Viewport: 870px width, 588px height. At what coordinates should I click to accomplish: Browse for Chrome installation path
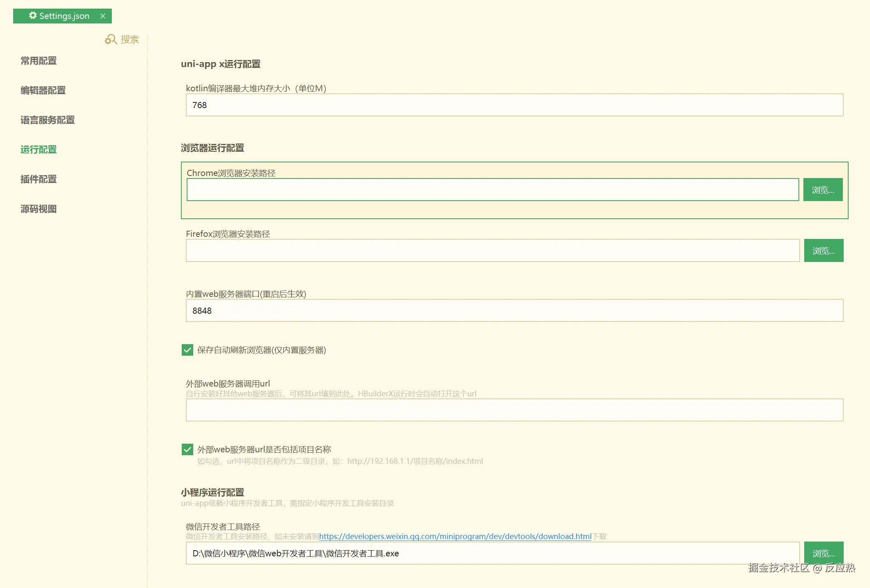(823, 190)
